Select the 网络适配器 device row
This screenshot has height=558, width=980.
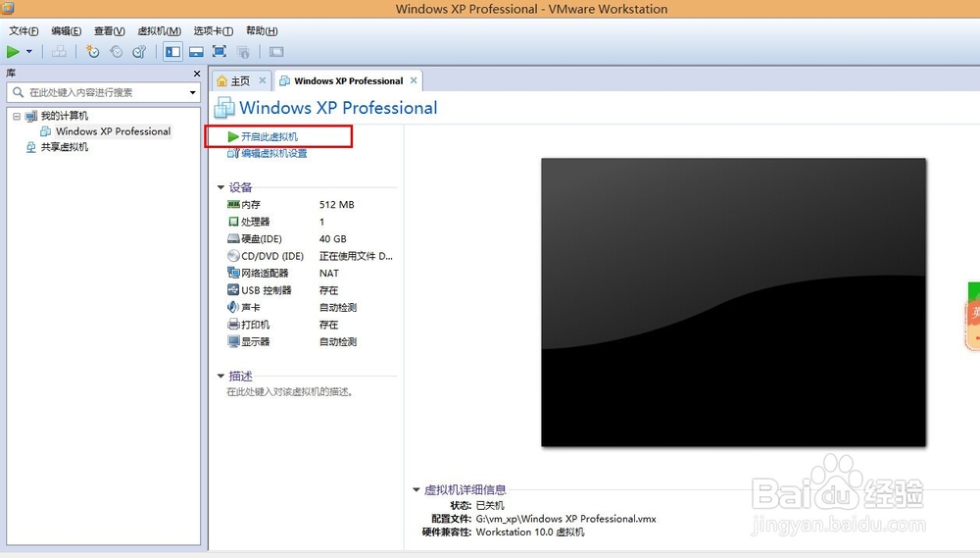[310, 273]
